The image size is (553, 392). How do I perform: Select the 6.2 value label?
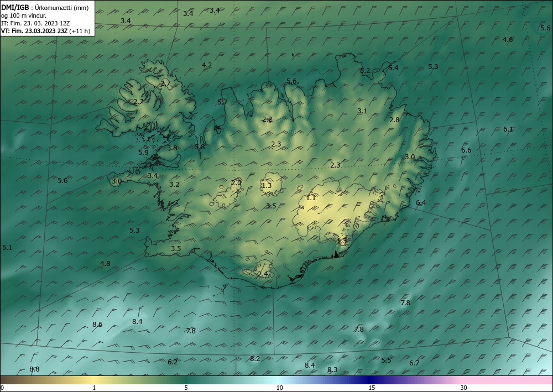[x=173, y=362]
